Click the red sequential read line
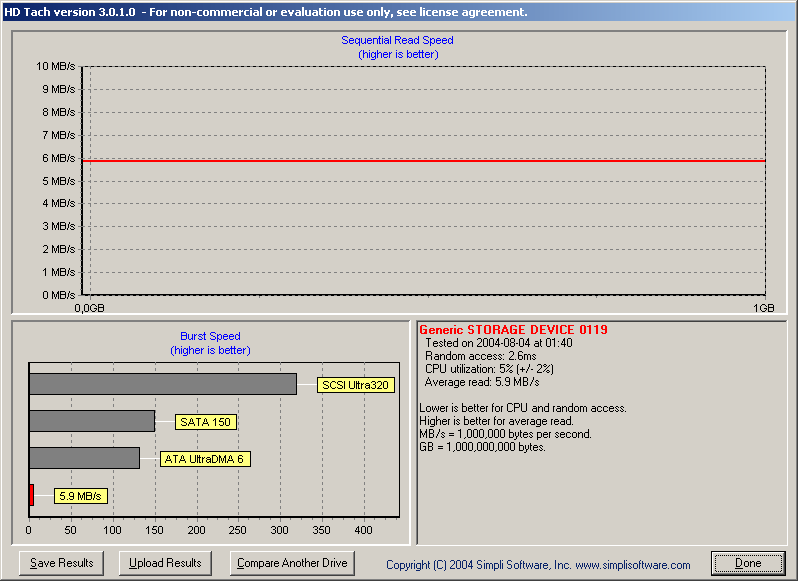This screenshot has height=581, width=798. click(x=424, y=161)
